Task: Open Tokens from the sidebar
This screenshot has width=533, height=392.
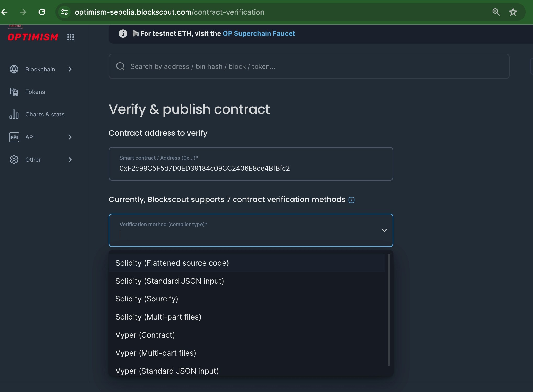Action: point(35,92)
